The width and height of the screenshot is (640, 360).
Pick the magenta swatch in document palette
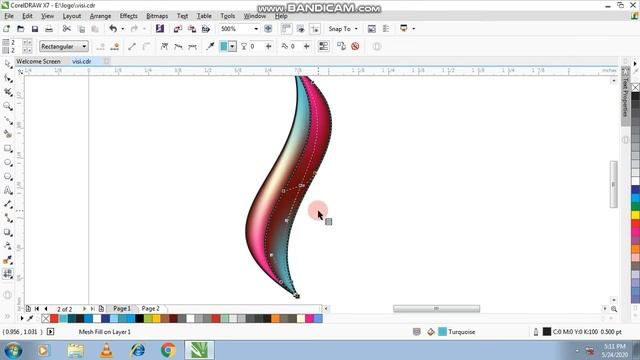coord(309,318)
